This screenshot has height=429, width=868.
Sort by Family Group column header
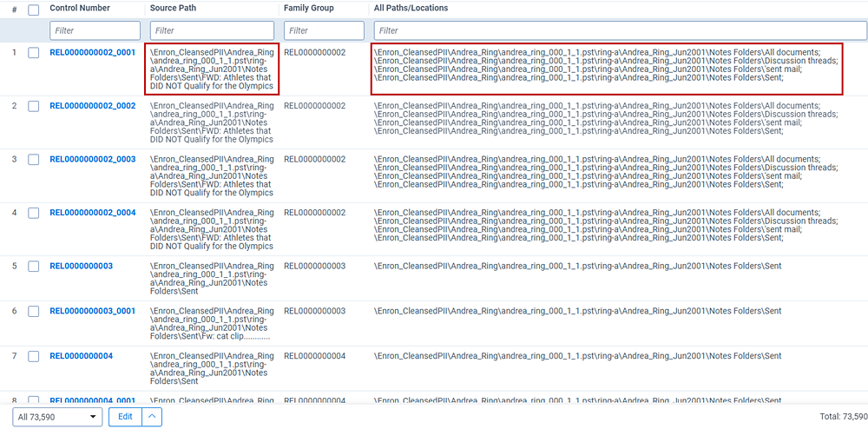[x=309, y=9]
